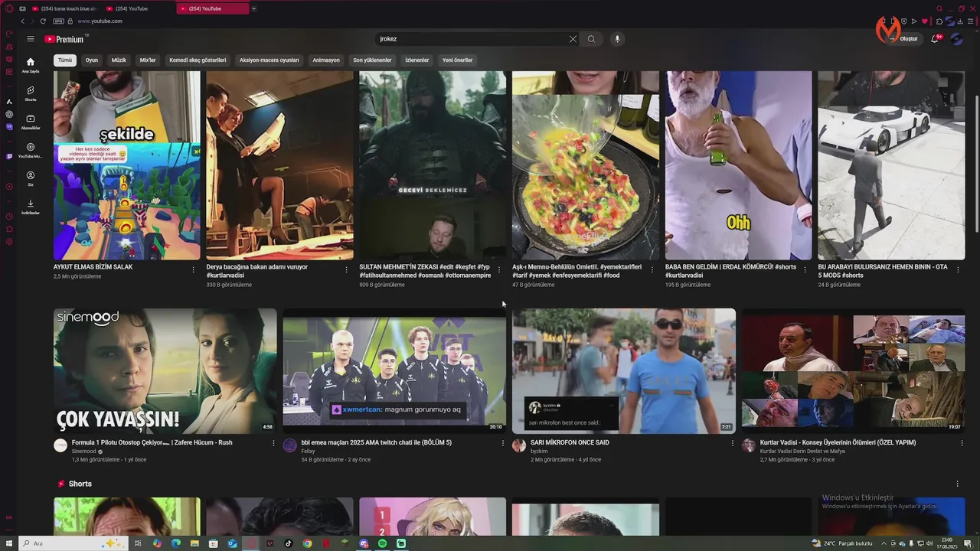
Task: Go back with the browser back arrow
Action: pos(23,21)
